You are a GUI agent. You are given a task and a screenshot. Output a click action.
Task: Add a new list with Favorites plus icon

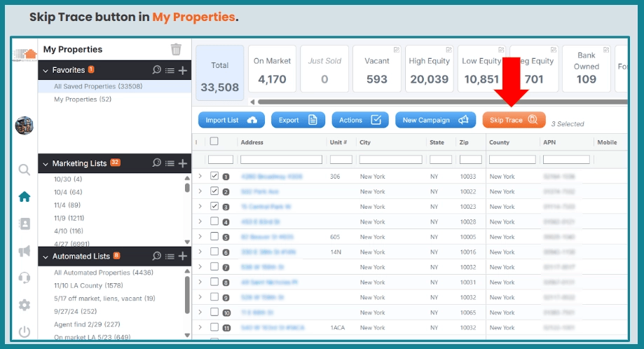click(x=182, y=70)
